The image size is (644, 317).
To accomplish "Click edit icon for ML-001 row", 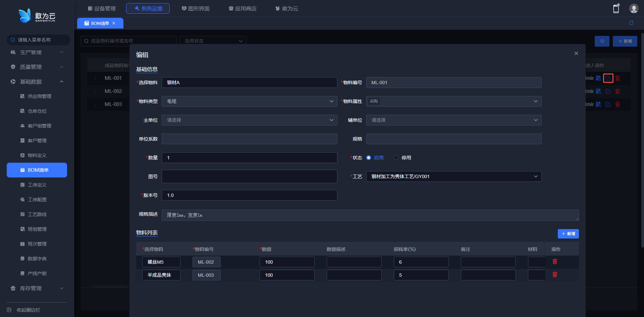I will 608,78.
